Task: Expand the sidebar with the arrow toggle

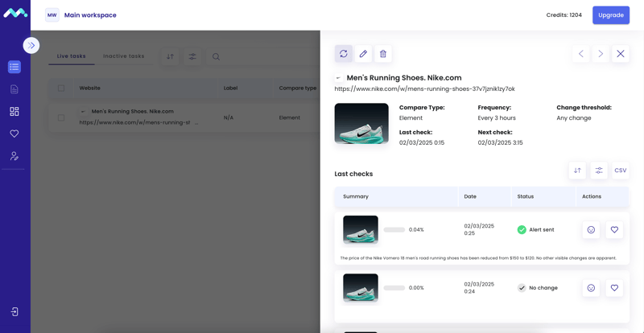Action: click(31, 46)
